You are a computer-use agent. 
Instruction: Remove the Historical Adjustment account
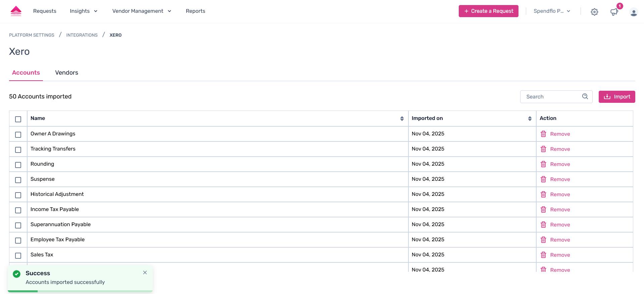[x=560, y=195]
